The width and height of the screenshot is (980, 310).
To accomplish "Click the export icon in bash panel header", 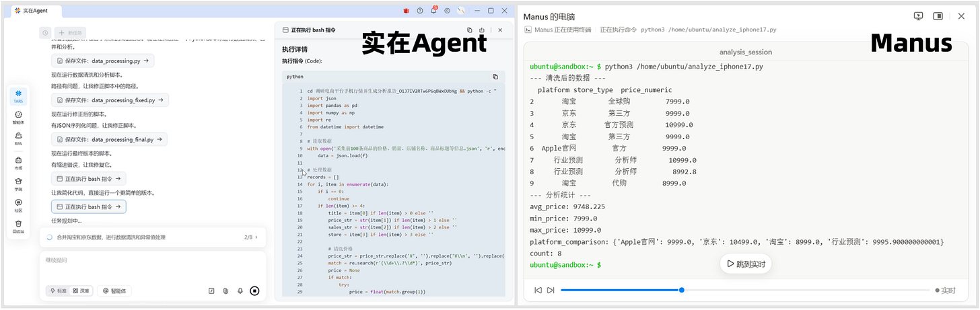I will tap(482, 30).
